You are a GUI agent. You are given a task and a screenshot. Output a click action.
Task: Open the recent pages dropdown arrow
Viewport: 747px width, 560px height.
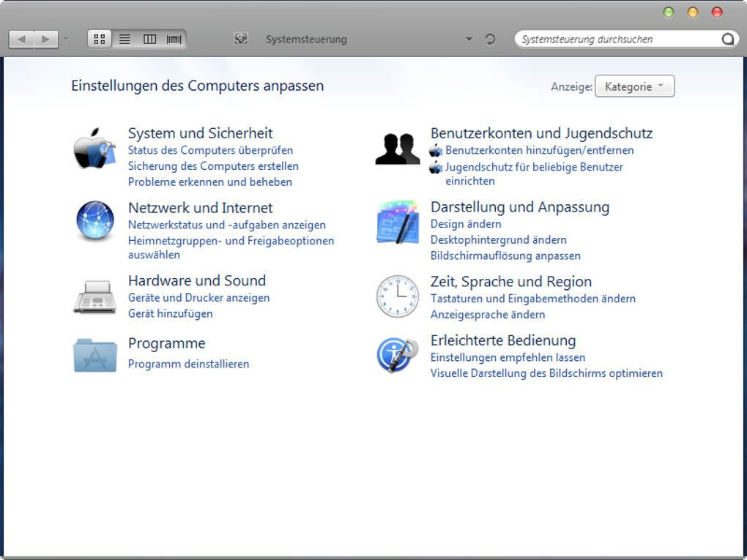[66, 39]
